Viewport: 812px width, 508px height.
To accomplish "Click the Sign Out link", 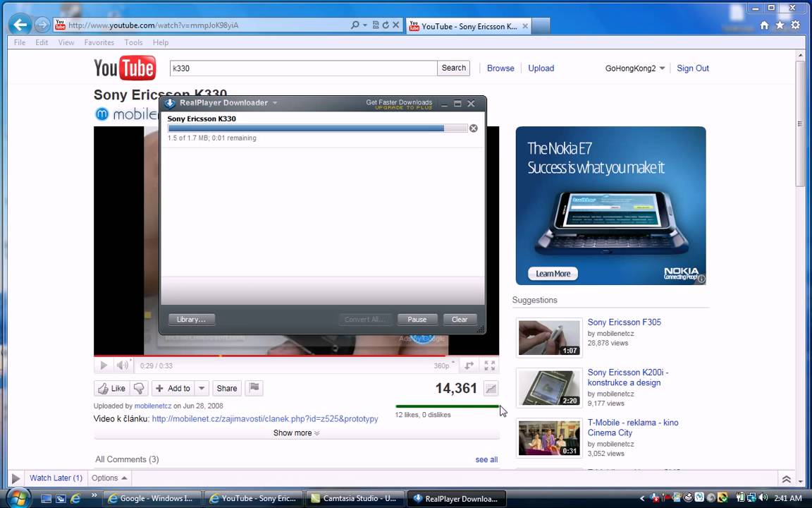I will tap(692, 68).
